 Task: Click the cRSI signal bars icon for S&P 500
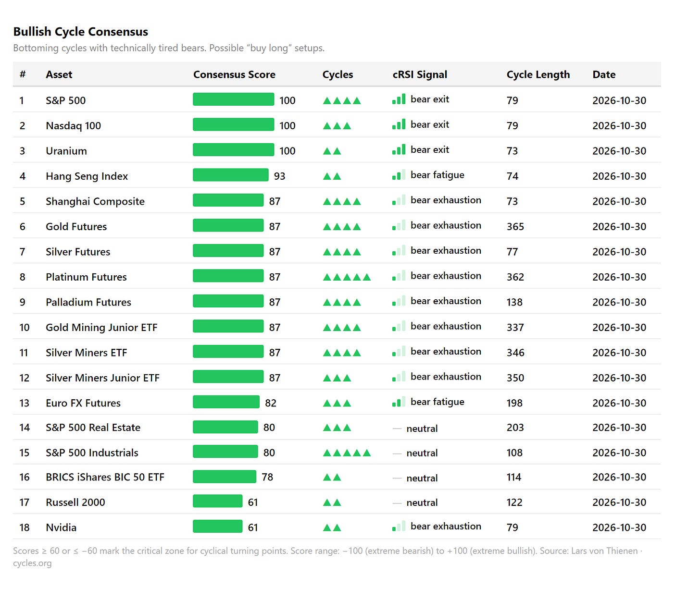399,99
